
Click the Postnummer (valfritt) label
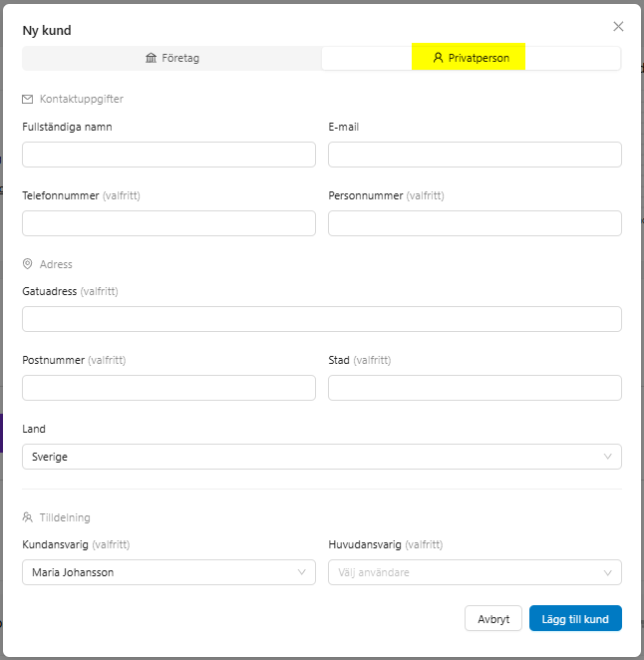pyautogui.click(x=74, y=360)
